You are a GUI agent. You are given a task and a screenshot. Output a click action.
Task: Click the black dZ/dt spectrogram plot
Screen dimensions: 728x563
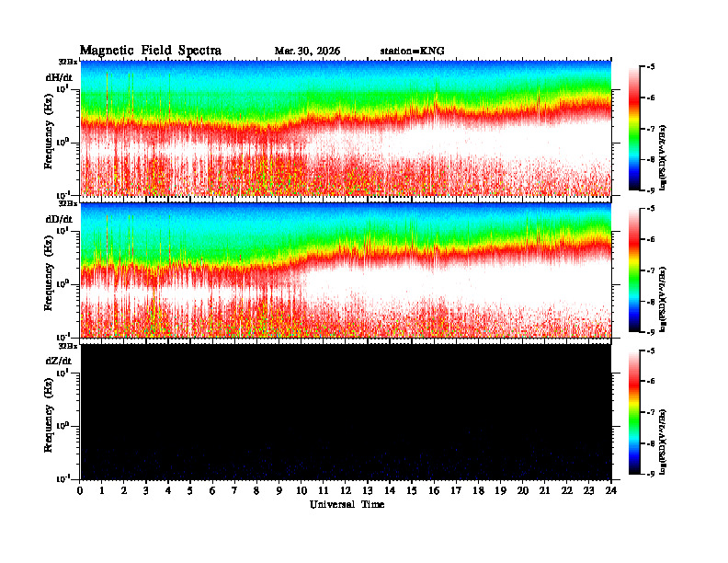pyautogui.click(x=346, y=412)
